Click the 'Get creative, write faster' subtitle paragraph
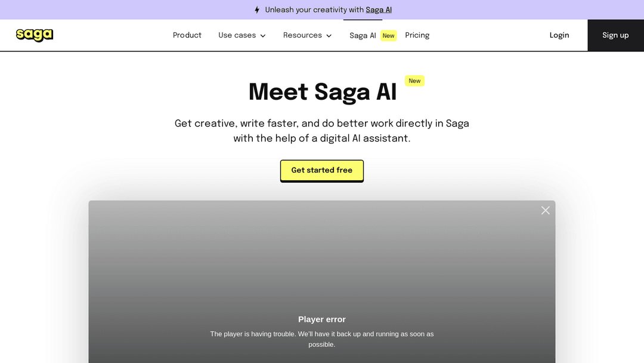 click(x=322, y=131)
